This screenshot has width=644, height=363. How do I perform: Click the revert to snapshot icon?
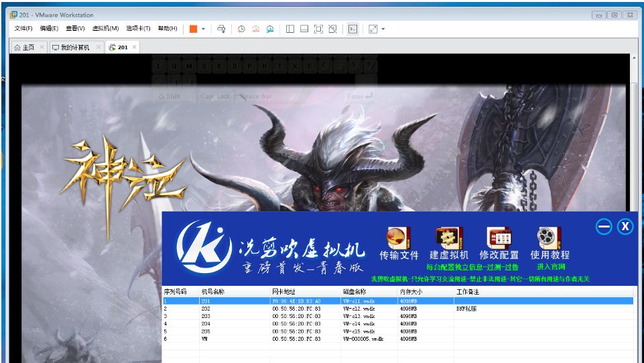coord(255,29)
